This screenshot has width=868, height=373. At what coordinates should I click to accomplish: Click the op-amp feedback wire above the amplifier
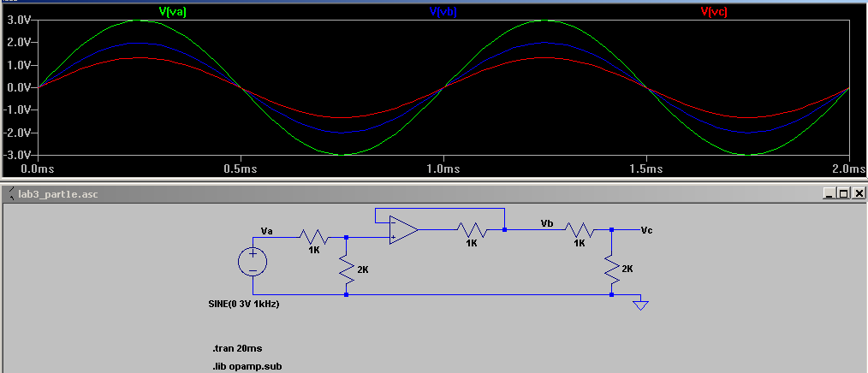tap(439, 209)
